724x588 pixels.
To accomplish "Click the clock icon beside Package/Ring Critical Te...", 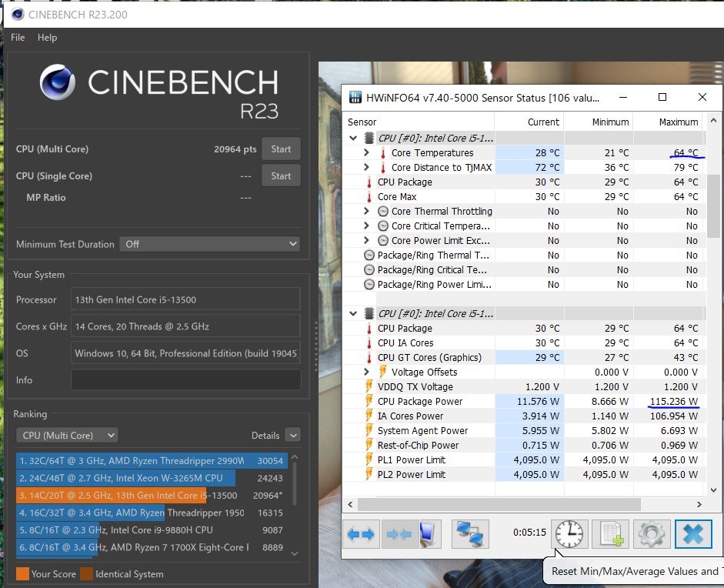I will tap(369, 270).
